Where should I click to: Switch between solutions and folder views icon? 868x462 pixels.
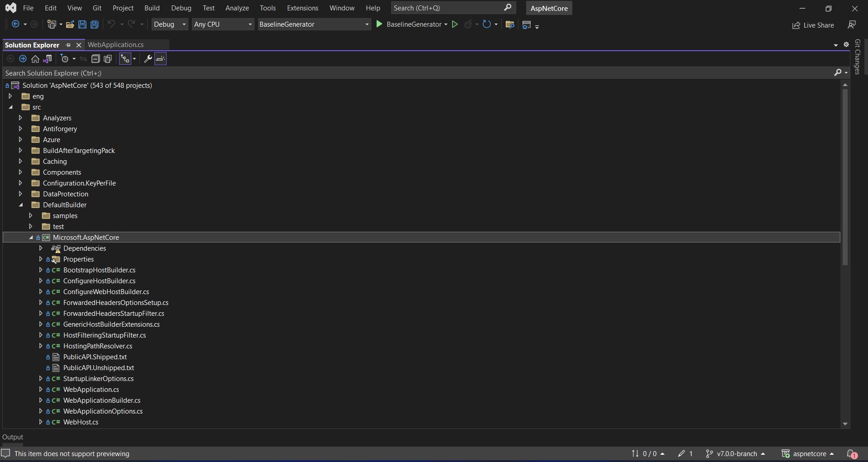coord(48,59)
